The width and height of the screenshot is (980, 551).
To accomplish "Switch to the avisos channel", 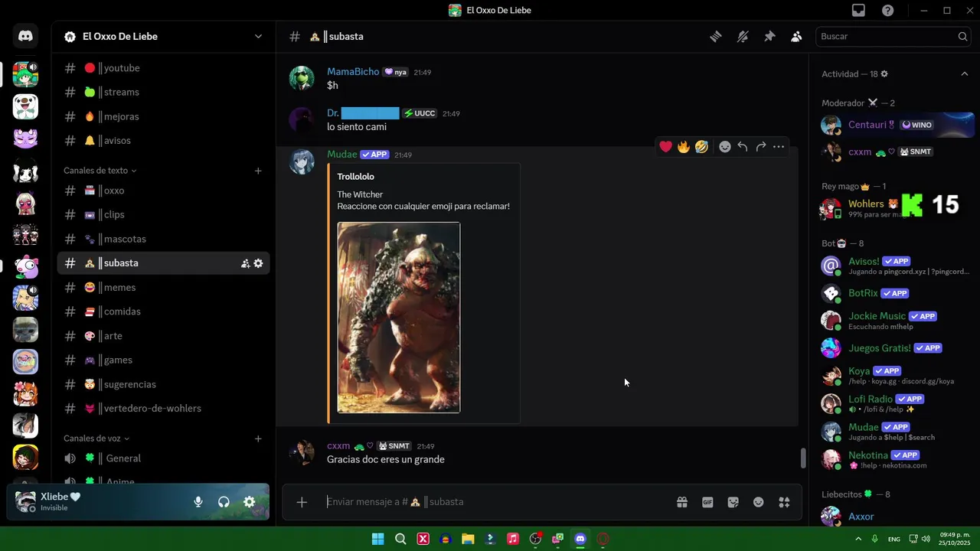I will tap(163, 141).
